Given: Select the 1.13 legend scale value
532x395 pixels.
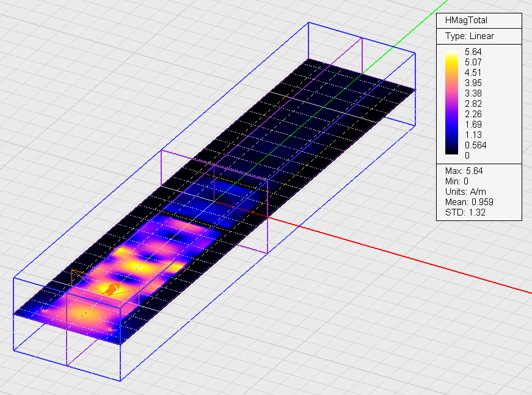Looking at the screenshot, I should pyautogui.click(x=473, y=135).
